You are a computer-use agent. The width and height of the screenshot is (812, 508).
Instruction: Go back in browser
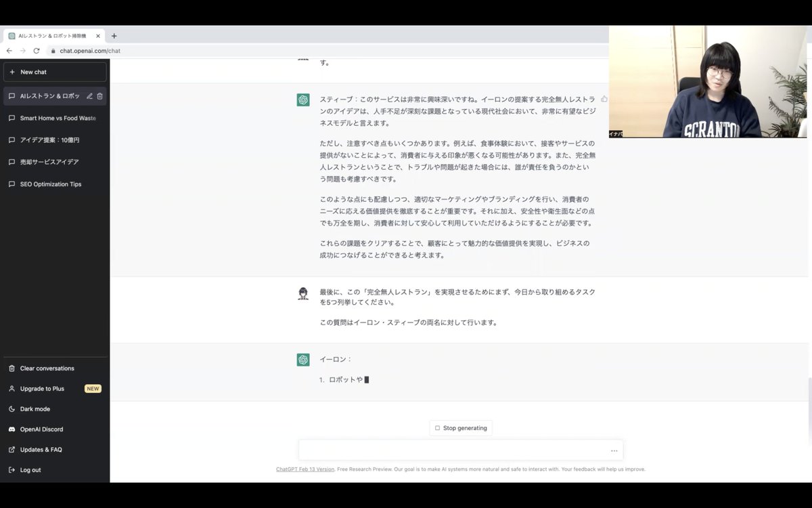[x=9, y=51]
